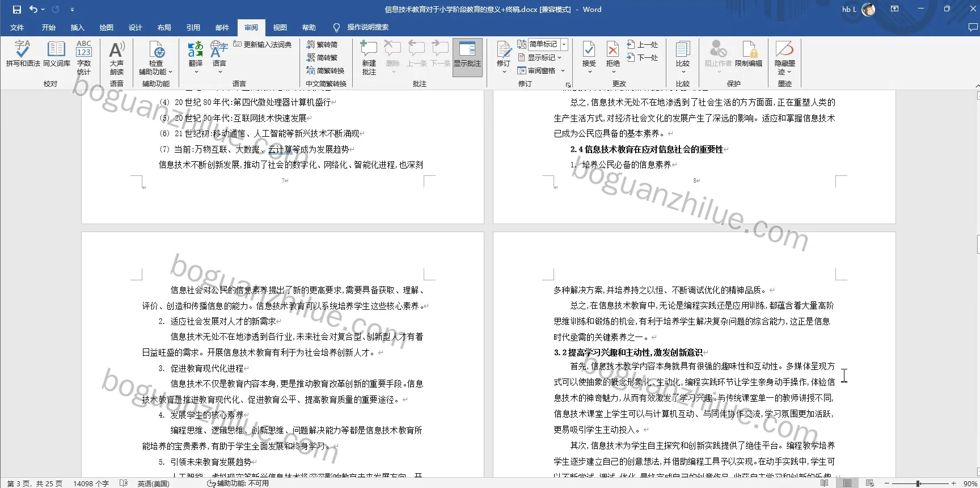This screenshot has height=488, width=980.
Task: Reject the change with 拒绝
Action: [x=613, y=57]
